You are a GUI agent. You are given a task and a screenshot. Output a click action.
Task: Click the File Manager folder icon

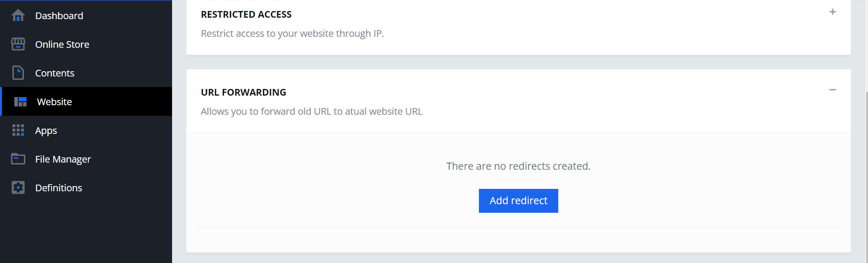point(18,159)
